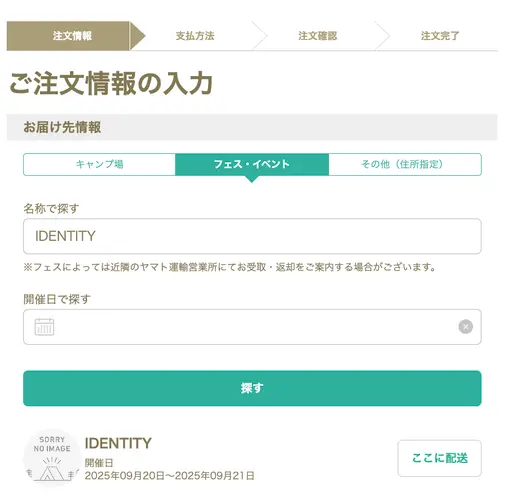This screenshot has height=500, width=512.
Task: Click the 探す search button
Action: [x=252, y=388]
